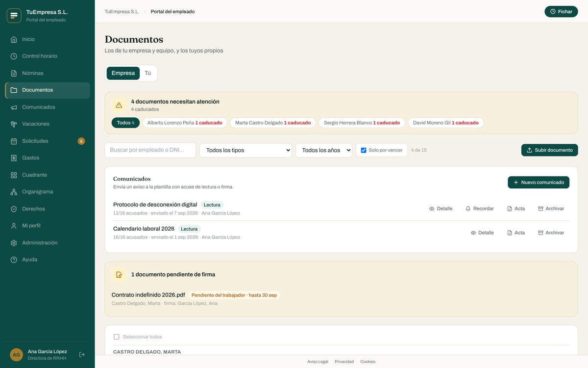Click Nuevo comunicado button
588x368 pixels.
click(x=539, y=183)
